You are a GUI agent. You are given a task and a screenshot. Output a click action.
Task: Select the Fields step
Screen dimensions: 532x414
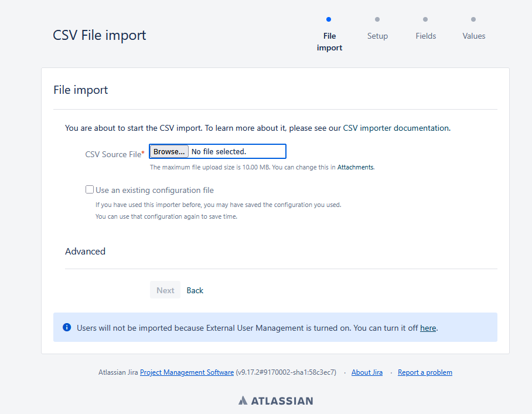click(x=425, y=36)
